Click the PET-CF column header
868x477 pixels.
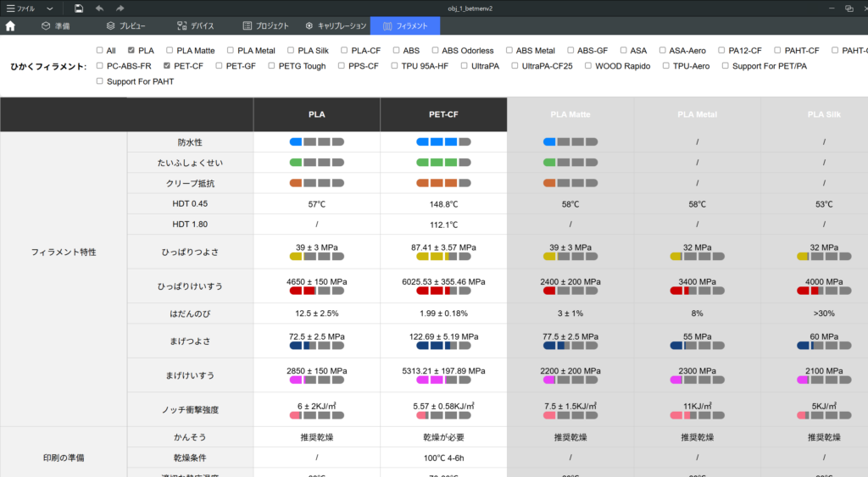pyautogui.click(x=443, y=114)
